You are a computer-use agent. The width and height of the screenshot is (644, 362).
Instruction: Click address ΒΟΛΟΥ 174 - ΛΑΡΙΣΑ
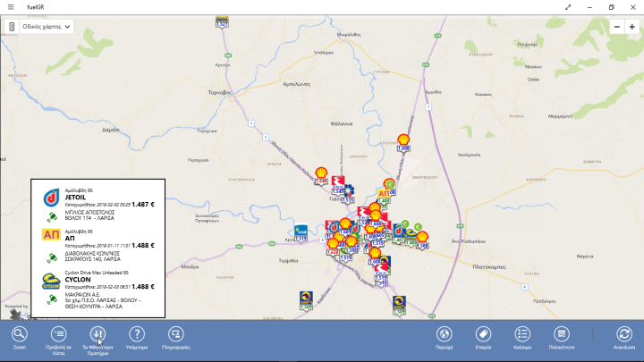point(89,218)
